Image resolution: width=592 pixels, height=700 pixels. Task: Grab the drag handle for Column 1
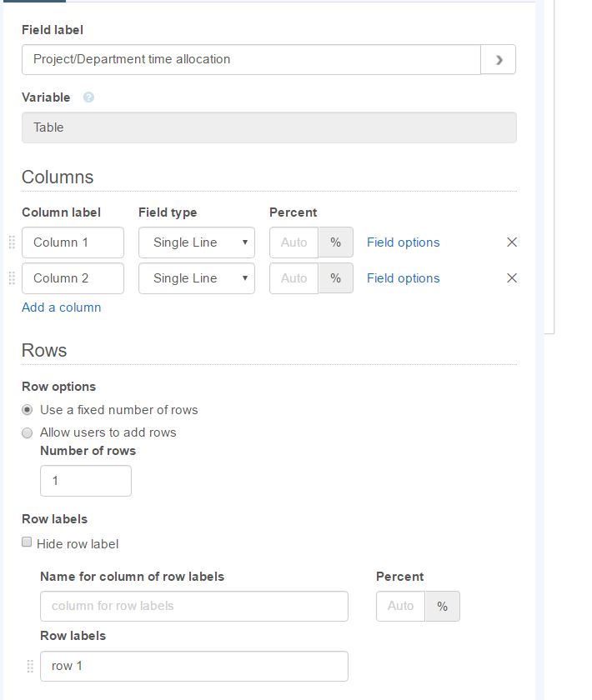click(12, 242)
